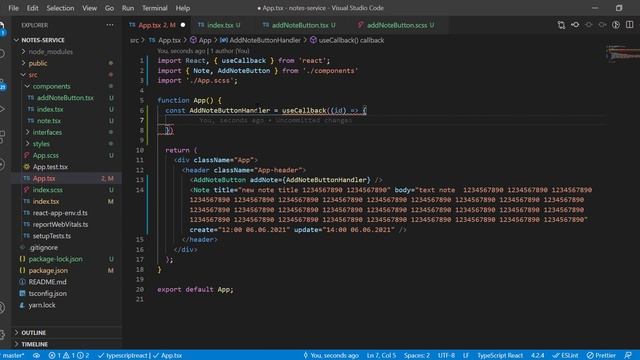The image size is (640, 360).
Task: Click the feedback icon in status bar
Action: tap(628, 356)
